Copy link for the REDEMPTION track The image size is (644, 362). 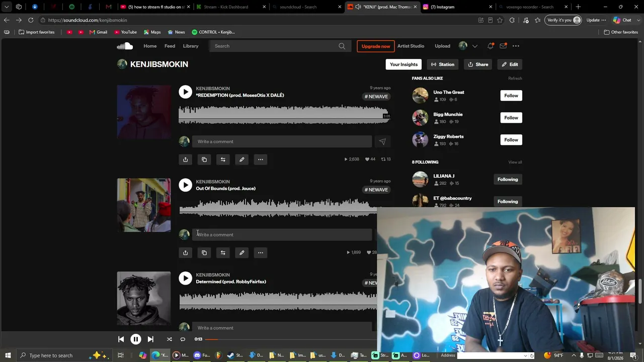pyautogui.click(x=204, y=159)
